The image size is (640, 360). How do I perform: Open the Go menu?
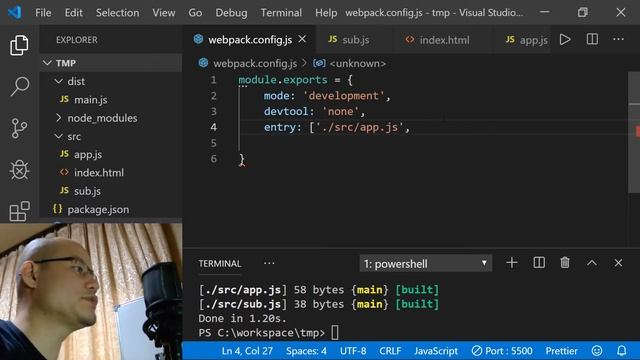coord(195,13)
